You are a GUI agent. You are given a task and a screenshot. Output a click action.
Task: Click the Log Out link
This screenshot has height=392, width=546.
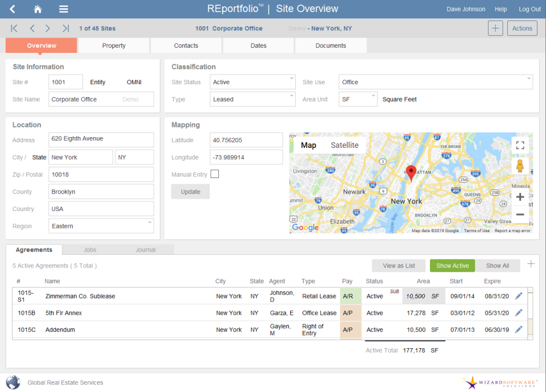(x=530, y=9)
